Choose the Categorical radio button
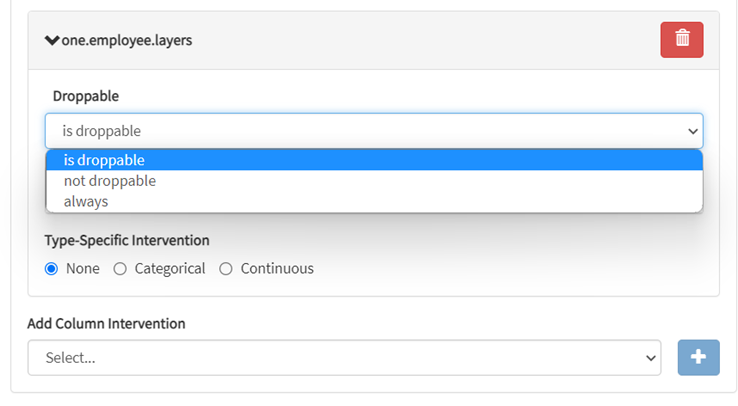 tap(120, 268)
